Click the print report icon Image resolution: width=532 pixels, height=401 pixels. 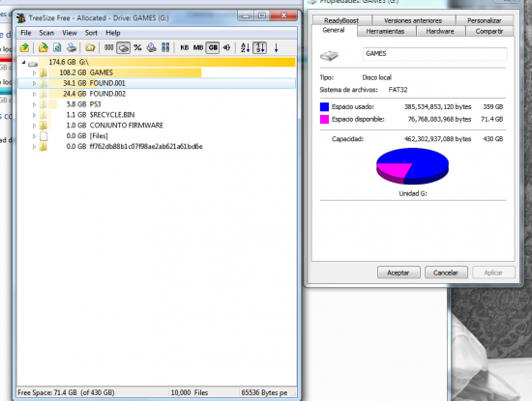[72, 47]
